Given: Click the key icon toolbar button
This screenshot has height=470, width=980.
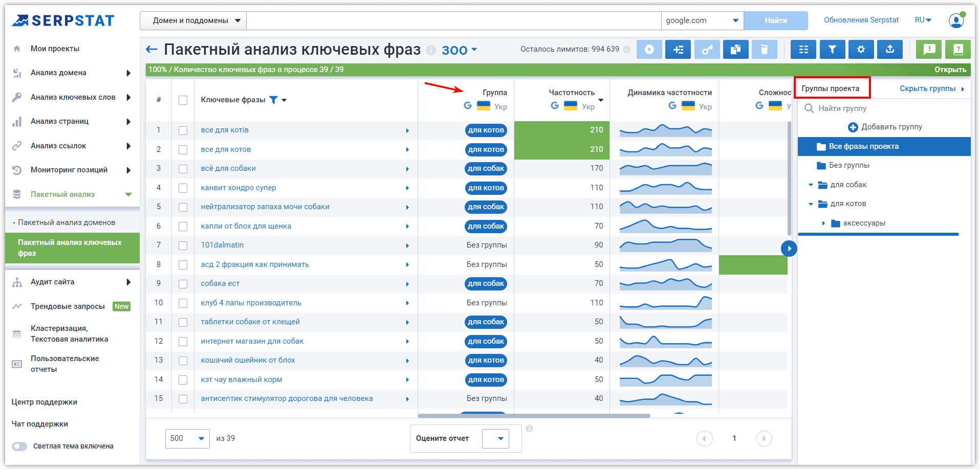Looking at the screenshot, I should tap(707, 50).
